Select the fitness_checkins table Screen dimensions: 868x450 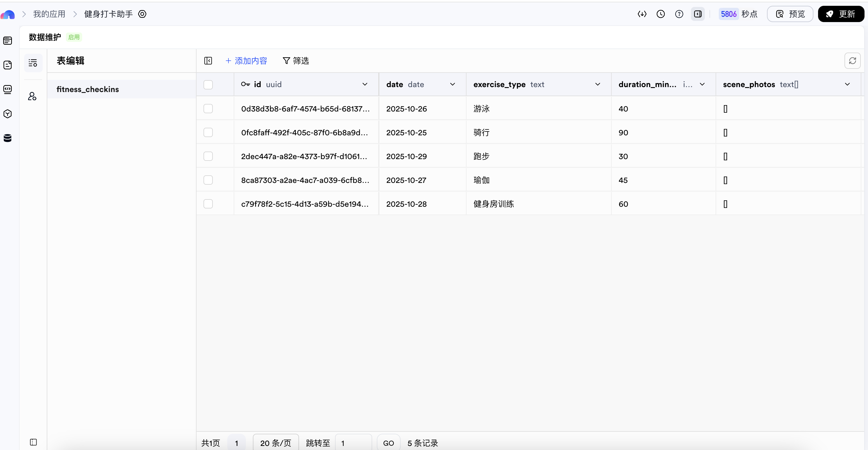click(x=88, y=89)
